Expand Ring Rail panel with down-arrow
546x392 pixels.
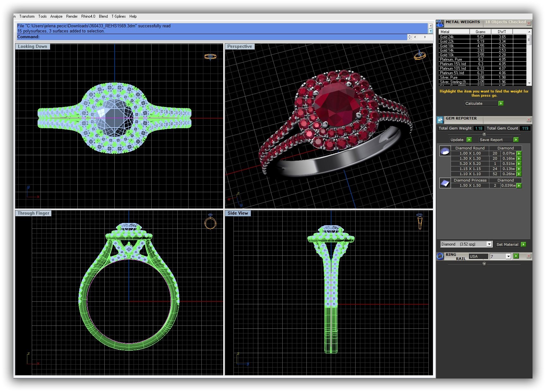pos(484,264)
